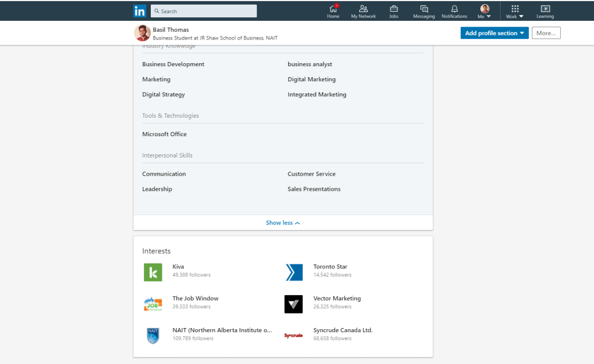Go to the Jobs briefcase icon
594x364 pixels.
coord(393,9)
